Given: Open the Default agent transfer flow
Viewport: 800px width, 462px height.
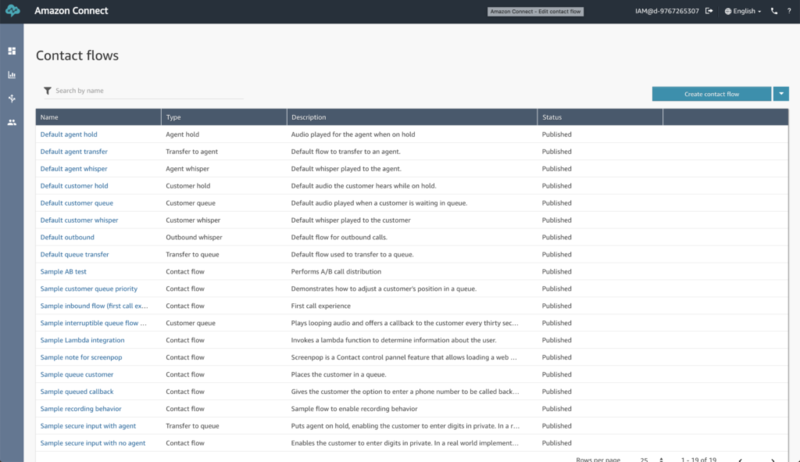Looking at the screenshot, I should coord(73,151).
